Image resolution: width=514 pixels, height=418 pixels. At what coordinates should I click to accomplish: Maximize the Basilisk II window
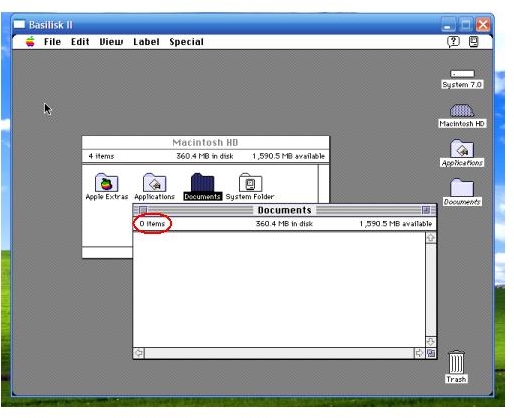[466, 25]
